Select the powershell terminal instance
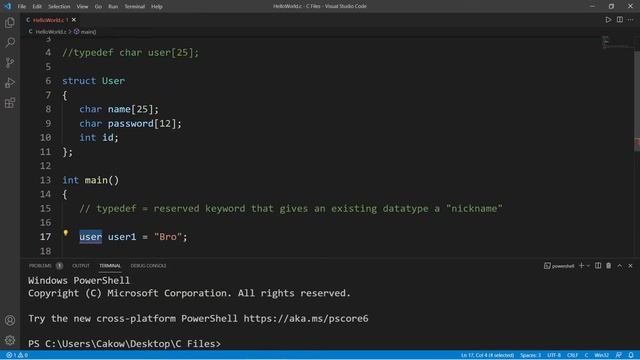Viewport: 640px width, 360px height. [559, 266]
